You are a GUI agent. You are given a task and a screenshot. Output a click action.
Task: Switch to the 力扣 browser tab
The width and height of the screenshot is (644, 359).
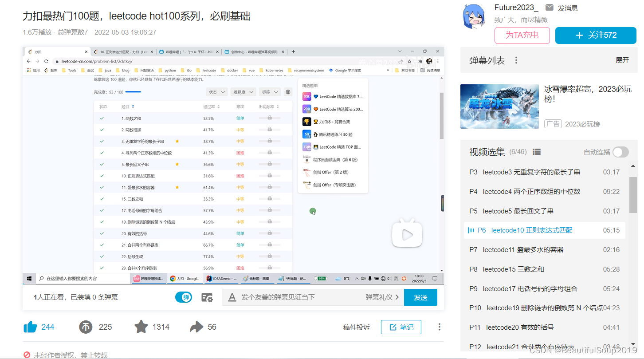click(x=57, y=51)
